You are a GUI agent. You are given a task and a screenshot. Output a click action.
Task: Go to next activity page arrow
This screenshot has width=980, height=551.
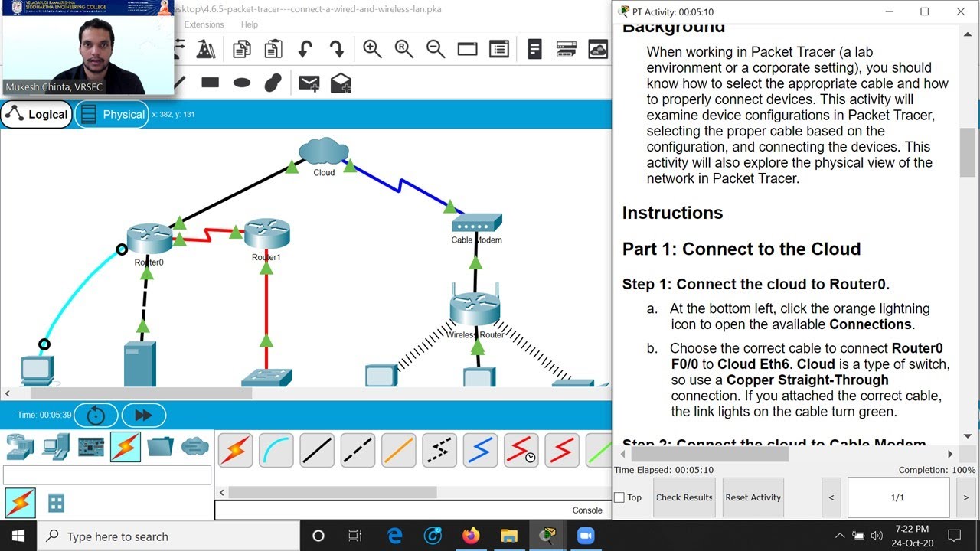click(x=966, y=497)
